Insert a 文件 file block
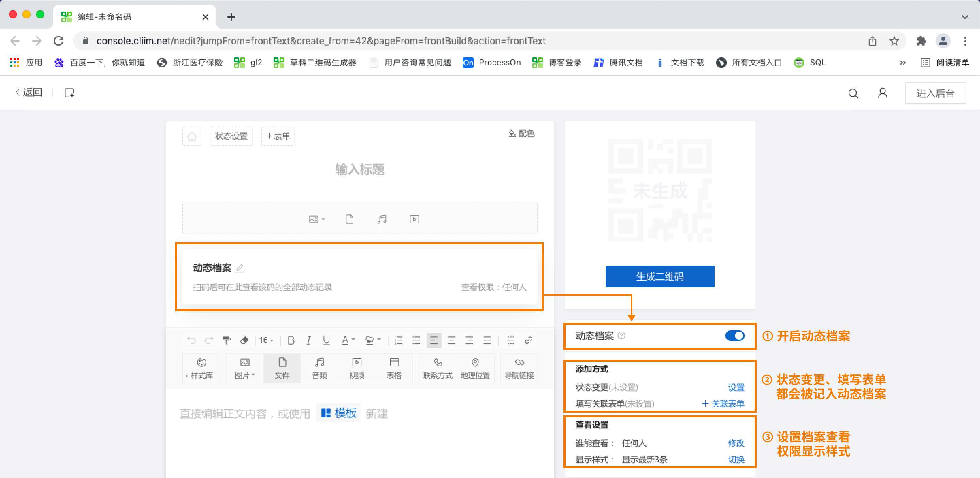 coord(282,368)
